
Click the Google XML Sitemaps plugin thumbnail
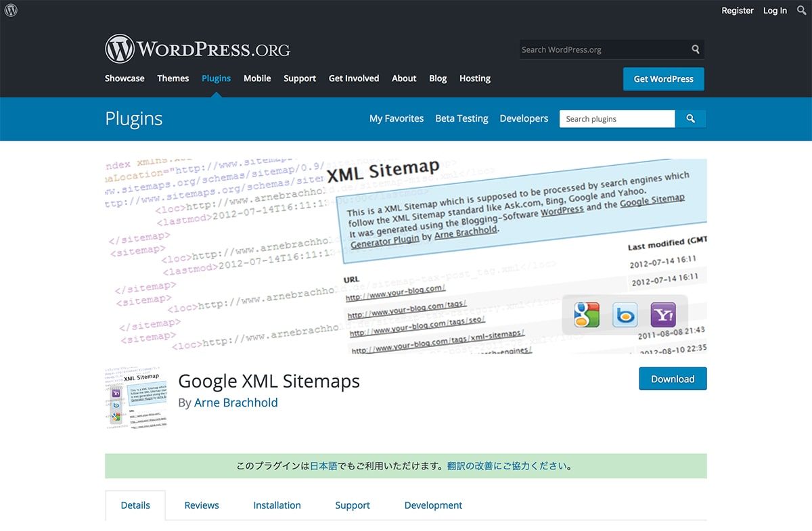pos(136,398)
